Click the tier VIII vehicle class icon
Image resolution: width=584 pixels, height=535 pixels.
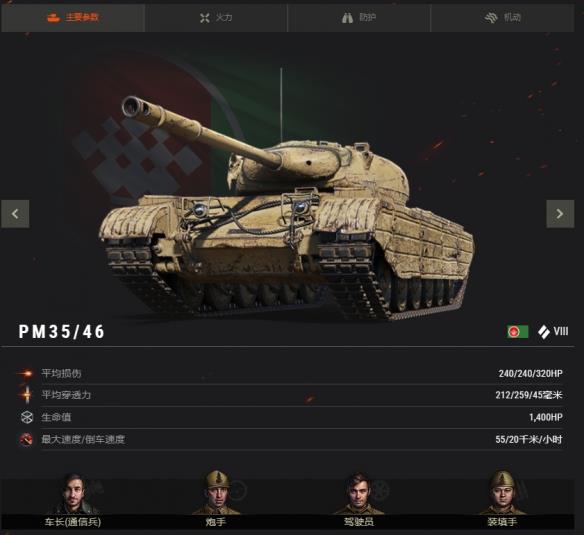(544, 332)
